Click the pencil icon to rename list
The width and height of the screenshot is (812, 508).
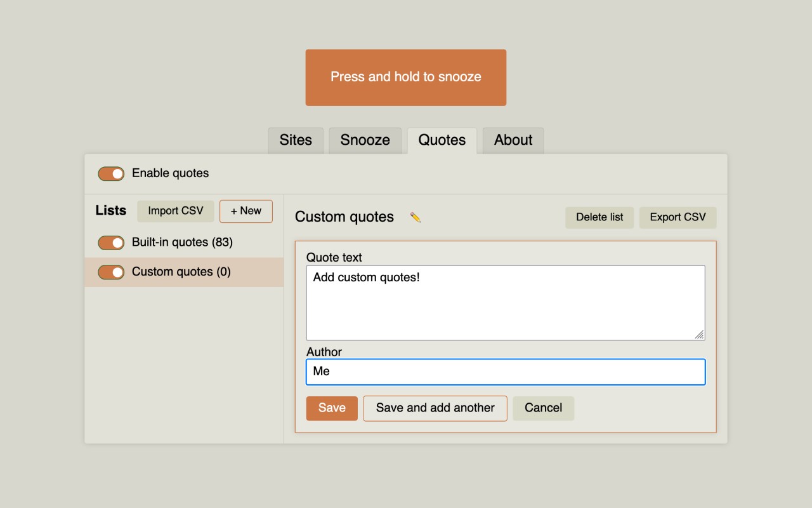pos(416,217)
